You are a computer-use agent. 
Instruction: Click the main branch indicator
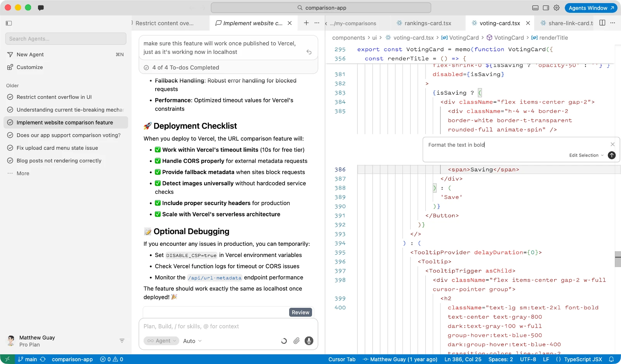pos(28,359)
